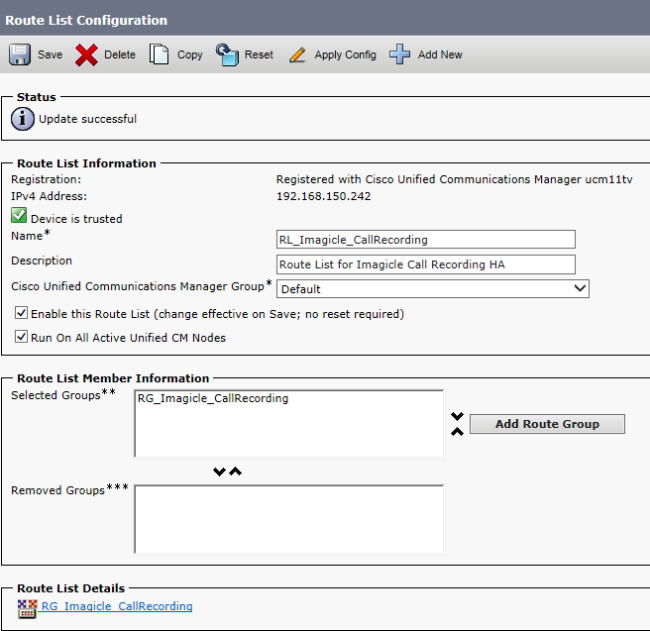Viewport: 650px width, 631px height.
Task: Disable the Enable this Route List checkbox
Action: pos(21,314)
